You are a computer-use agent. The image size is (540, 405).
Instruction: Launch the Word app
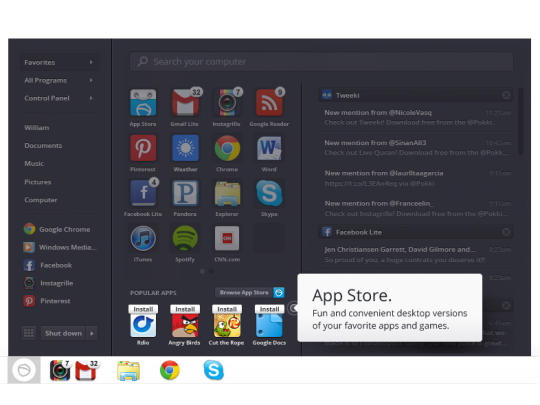tap(269, 148)
